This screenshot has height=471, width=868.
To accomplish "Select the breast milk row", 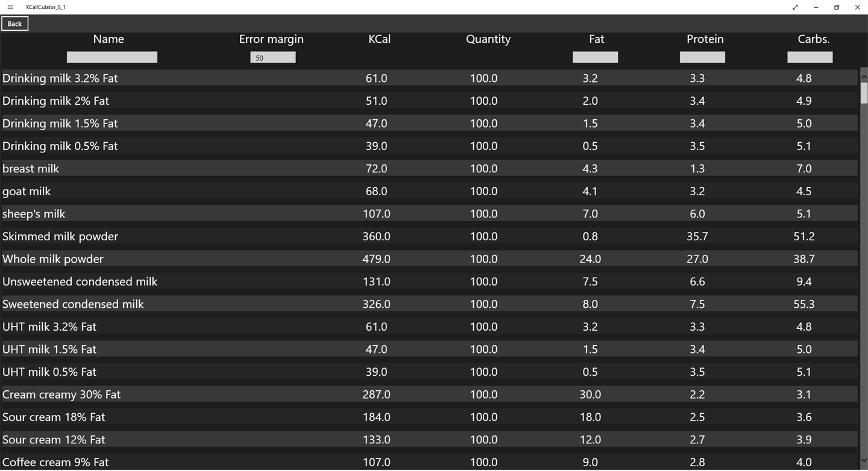I will click(429, 169).
